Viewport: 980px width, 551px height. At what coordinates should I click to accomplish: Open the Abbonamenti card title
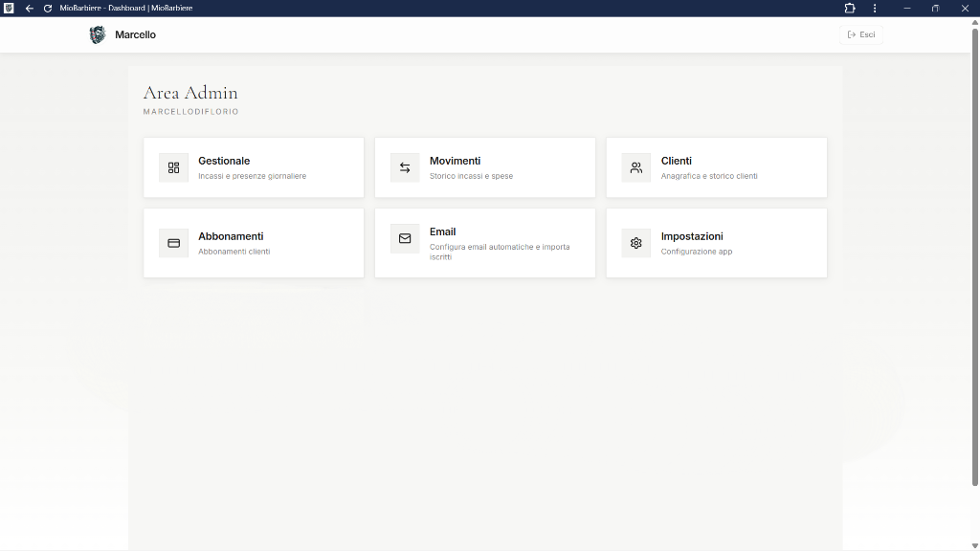click(231, 236)
